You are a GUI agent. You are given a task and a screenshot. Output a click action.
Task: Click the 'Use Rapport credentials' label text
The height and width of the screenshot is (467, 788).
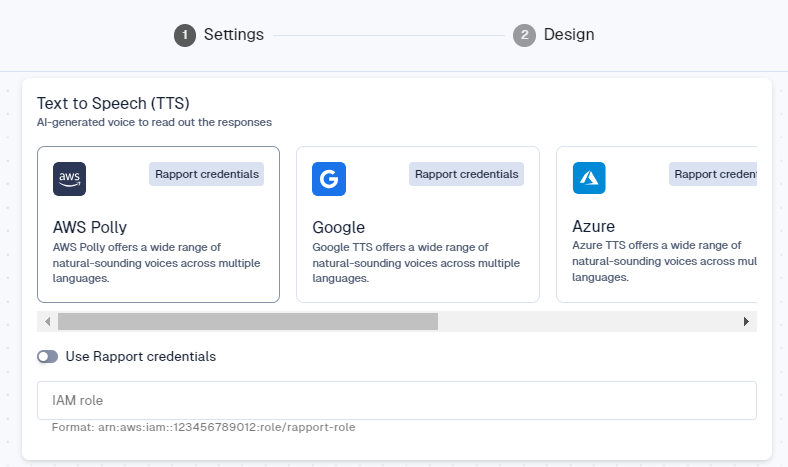click(x=140, y=357)
